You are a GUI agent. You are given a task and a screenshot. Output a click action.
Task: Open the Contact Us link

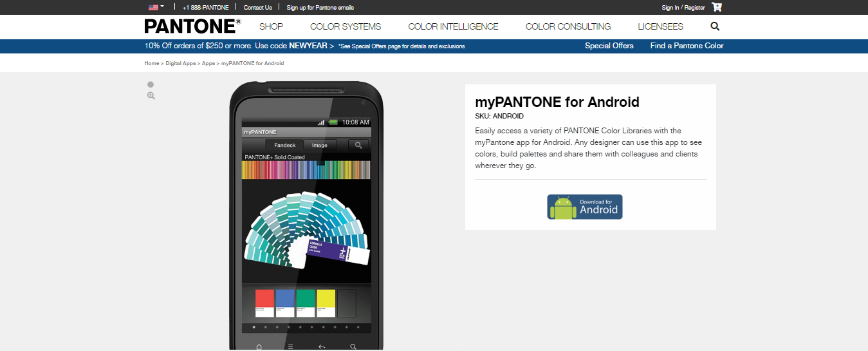pyautogui.click(x=257, y=8)
